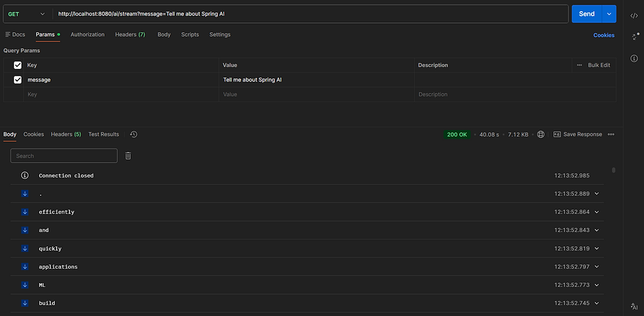
Task: Open the GET method dropdown
Action: 27,14
